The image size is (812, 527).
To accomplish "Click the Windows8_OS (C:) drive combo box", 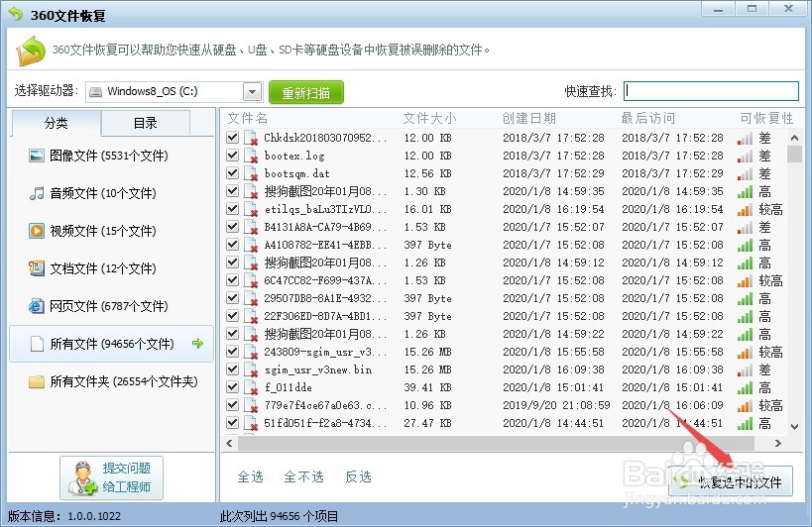I will [x=174, y=92].
